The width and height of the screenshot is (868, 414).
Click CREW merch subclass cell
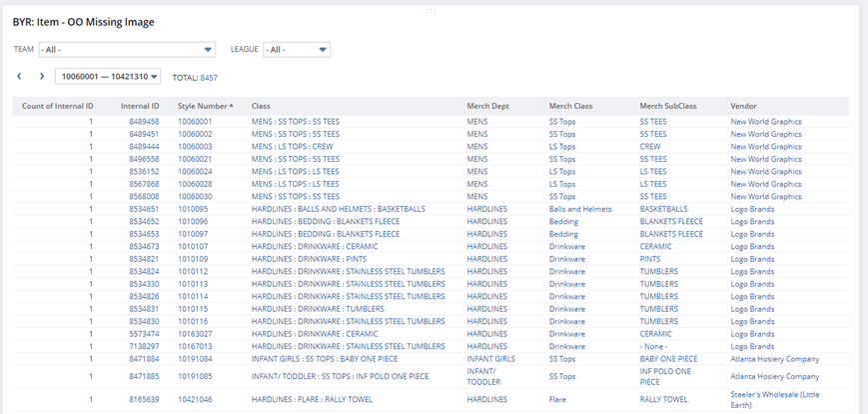point(650,147)
